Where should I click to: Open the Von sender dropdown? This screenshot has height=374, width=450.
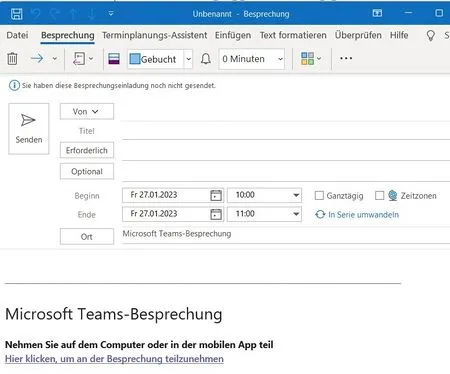[x=87, y=112]
